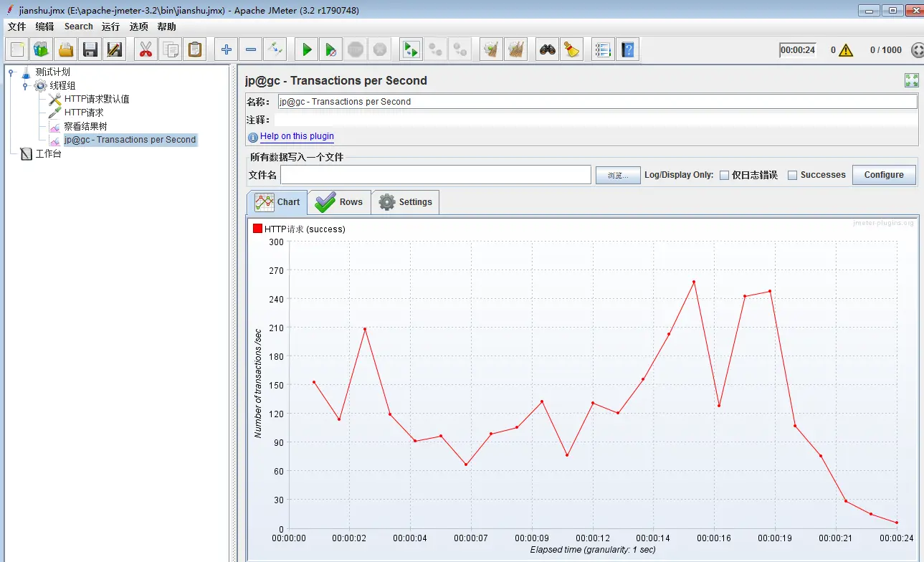Image resolution: width=924 pixels, height=562 pixels.
Task: Collapse the 线程组 tree node
Action: (25, 85)
